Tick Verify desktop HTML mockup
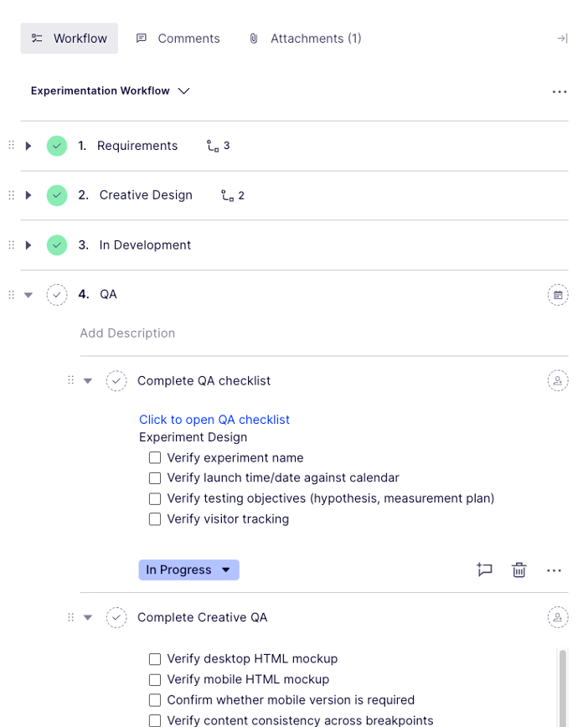Image resolution: width=588 pixels, height=727 pixels. point(155,659)
